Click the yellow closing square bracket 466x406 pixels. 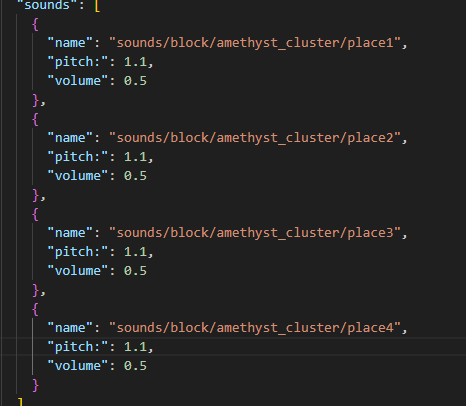(21, 402)
